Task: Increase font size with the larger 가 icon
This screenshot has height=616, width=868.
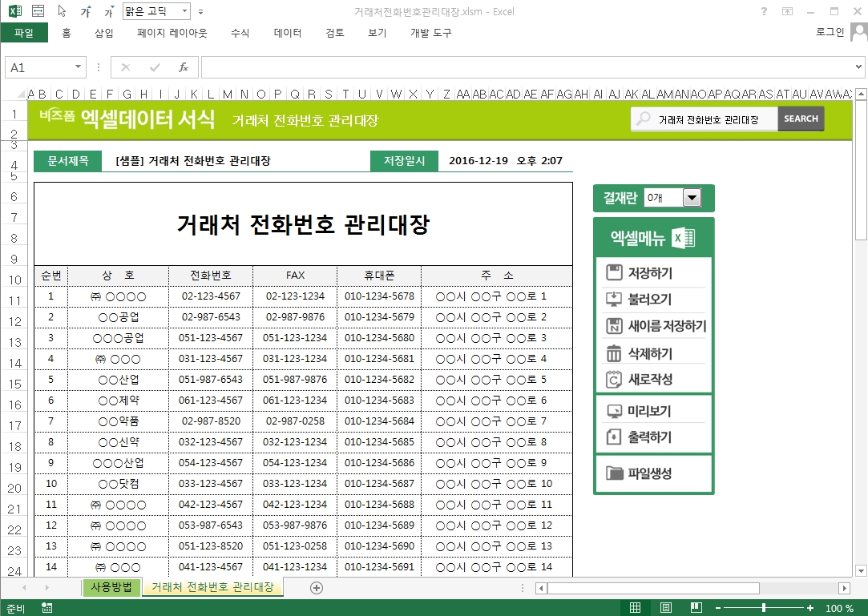Action: pyautogui.click(x=85, y=12)
